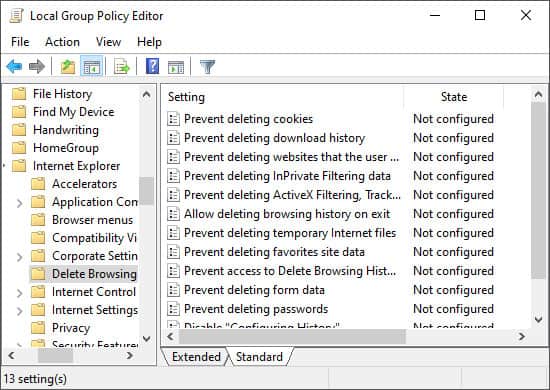Select 'Prevent deleting websites that the user' setting
The height and width of the screenshot is (390, 550).
click(291, 157)
